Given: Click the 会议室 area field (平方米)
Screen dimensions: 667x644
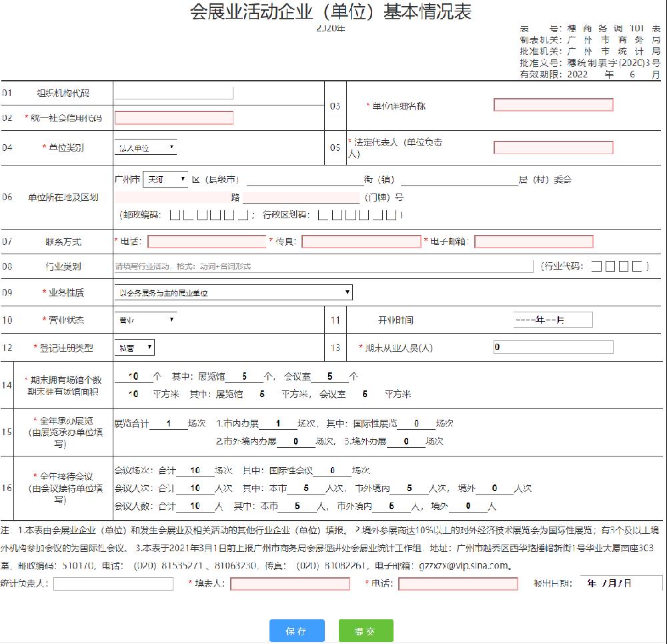Looking at the screenshot, I should [x=365, y=394].
